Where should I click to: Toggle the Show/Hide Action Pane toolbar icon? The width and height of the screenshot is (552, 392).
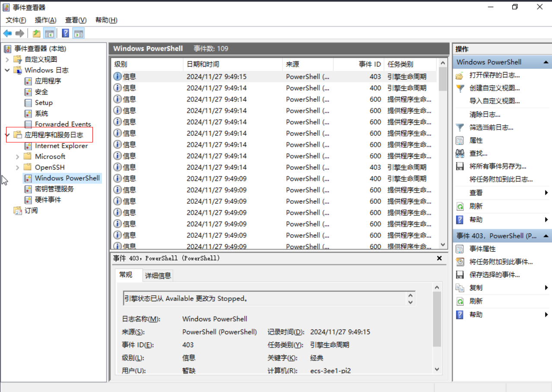(x=78, y=33)
